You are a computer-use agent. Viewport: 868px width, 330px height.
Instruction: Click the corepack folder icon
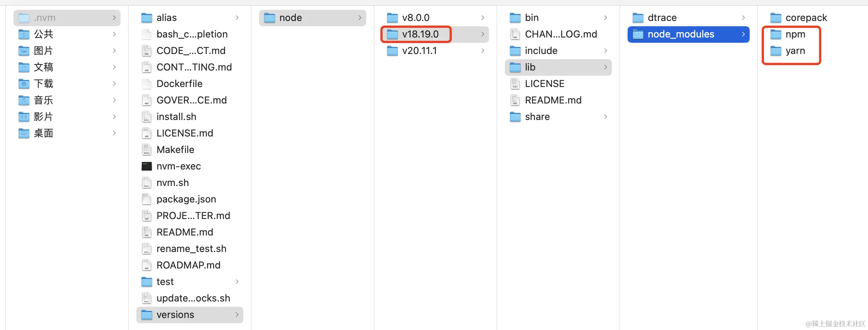point(776,18)
